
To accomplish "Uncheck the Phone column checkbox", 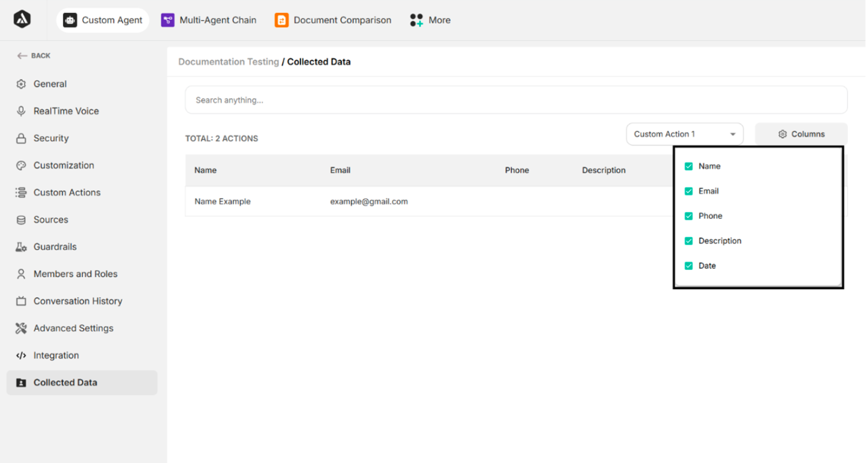I will pyautogui.click(x=689, y=216).
